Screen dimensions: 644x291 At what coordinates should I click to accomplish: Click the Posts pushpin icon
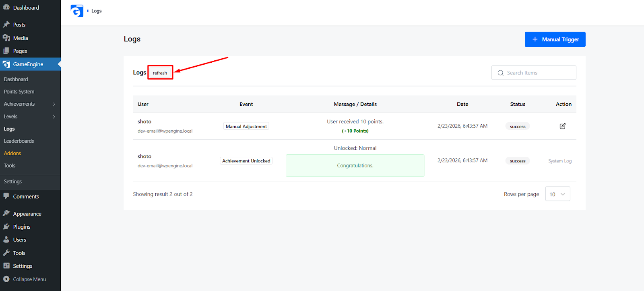(6, 25)
